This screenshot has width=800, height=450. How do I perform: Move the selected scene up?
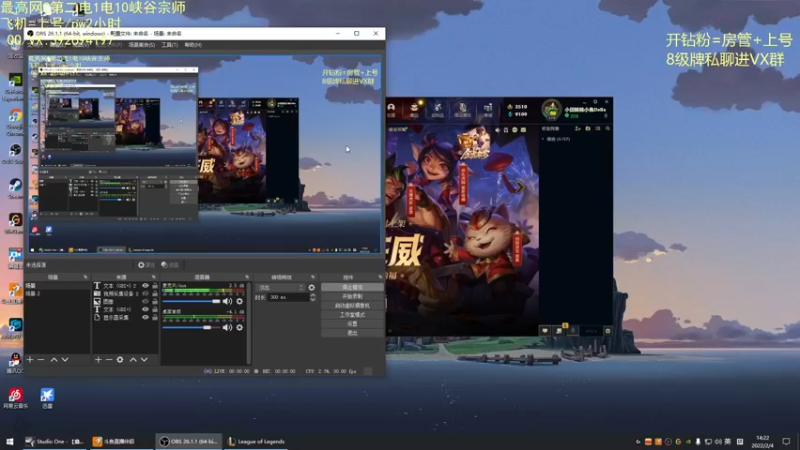pos(54,360)
